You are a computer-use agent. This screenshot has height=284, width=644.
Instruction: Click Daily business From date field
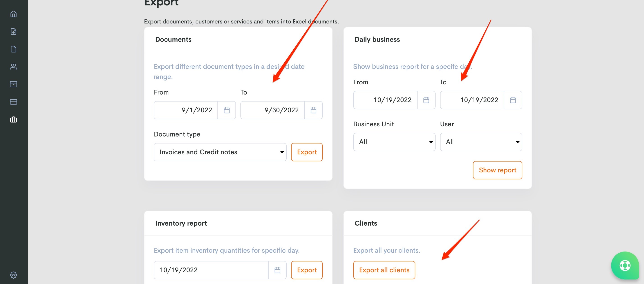(x=385, y=100)
